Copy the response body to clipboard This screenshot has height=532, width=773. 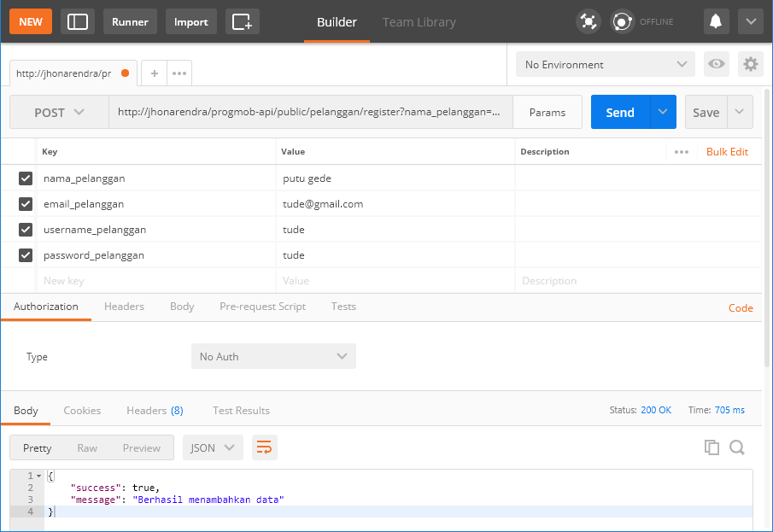click(x=712, y=447)
